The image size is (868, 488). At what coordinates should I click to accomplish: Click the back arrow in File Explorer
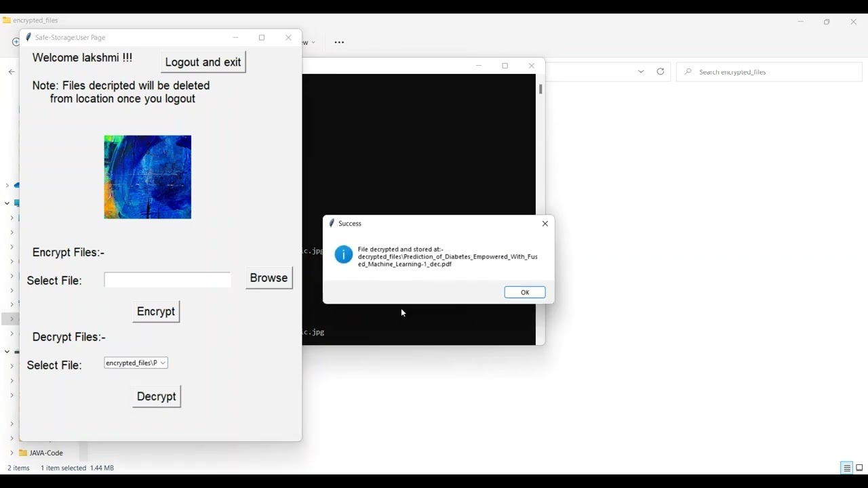(x=12, y=72)
